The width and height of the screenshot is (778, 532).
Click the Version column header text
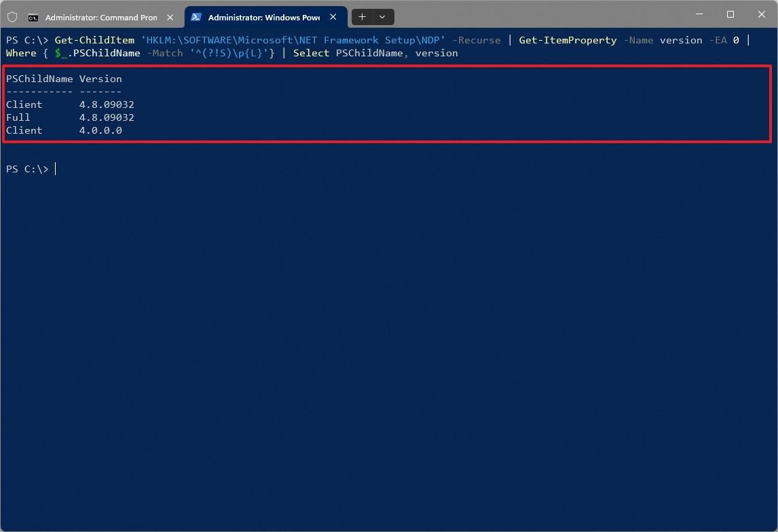click(x=100, y=79)
